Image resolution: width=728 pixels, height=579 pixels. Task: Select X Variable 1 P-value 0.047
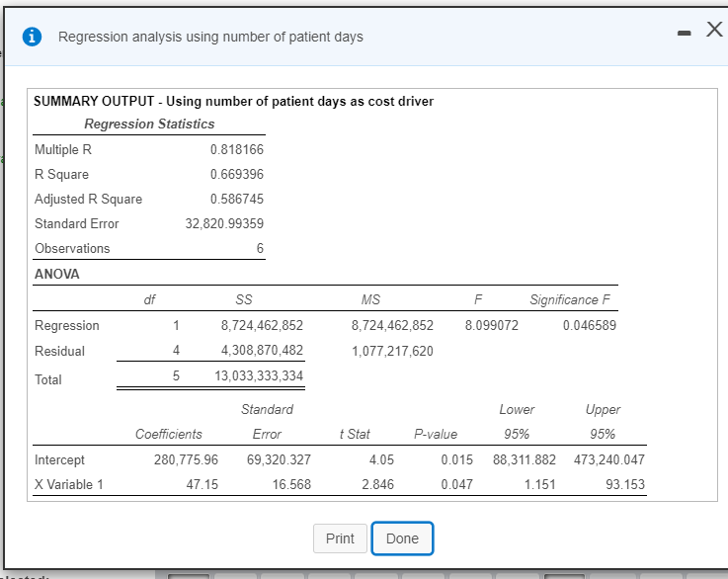457,484
